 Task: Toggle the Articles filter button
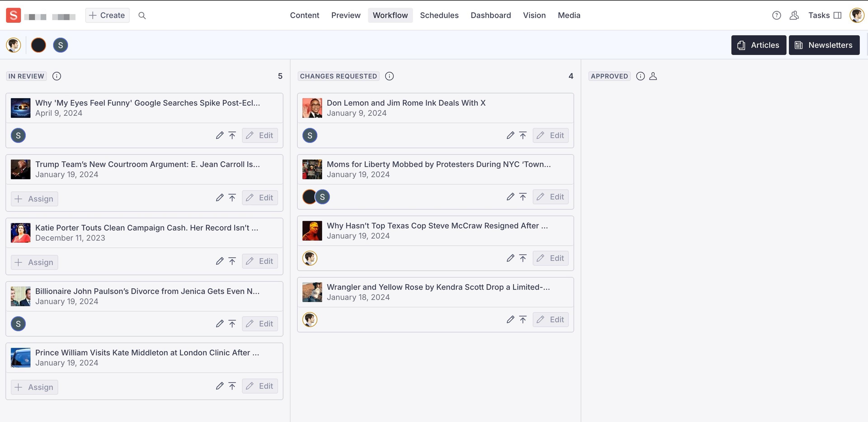coord(759,45)
